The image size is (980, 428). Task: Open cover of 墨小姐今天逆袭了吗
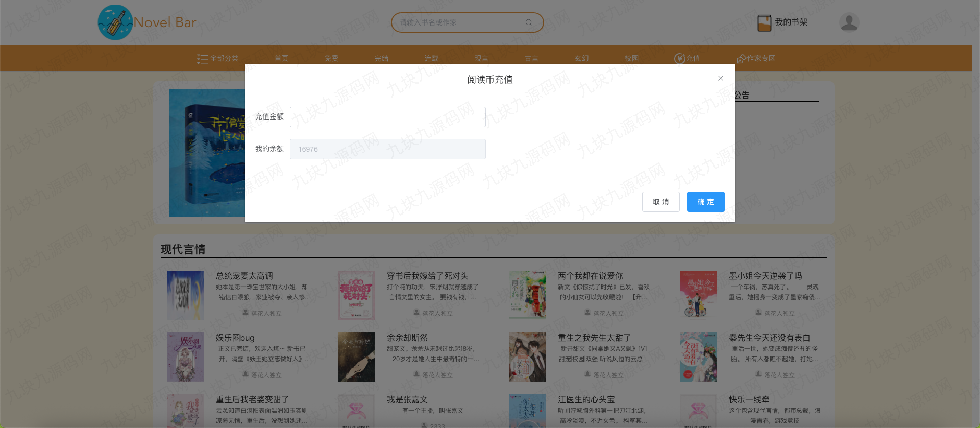(698, 295)
